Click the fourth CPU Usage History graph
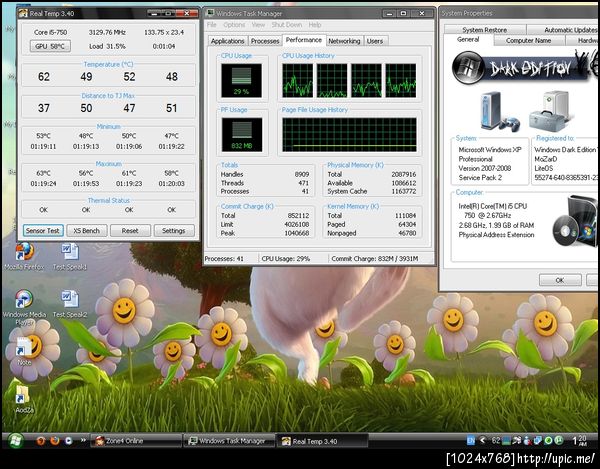The width and height of the screenshot is (600, 469). [x=401, y=81]
